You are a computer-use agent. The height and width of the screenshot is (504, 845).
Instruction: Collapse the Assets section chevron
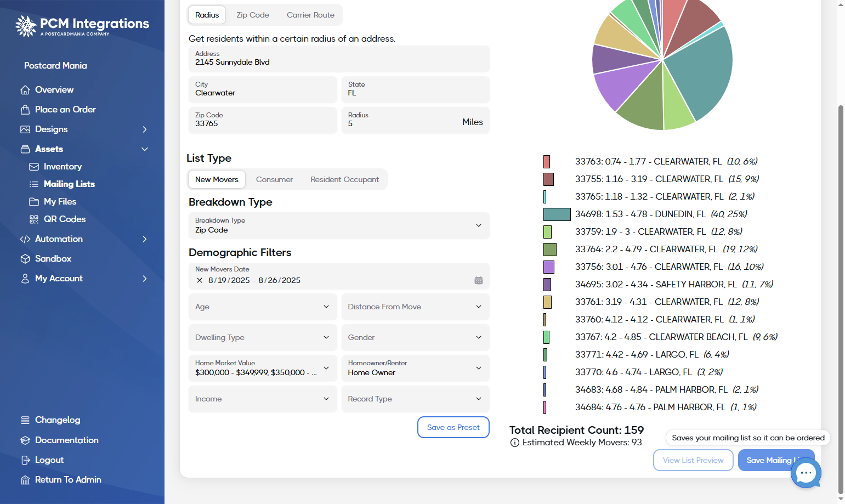pos(145,149)
